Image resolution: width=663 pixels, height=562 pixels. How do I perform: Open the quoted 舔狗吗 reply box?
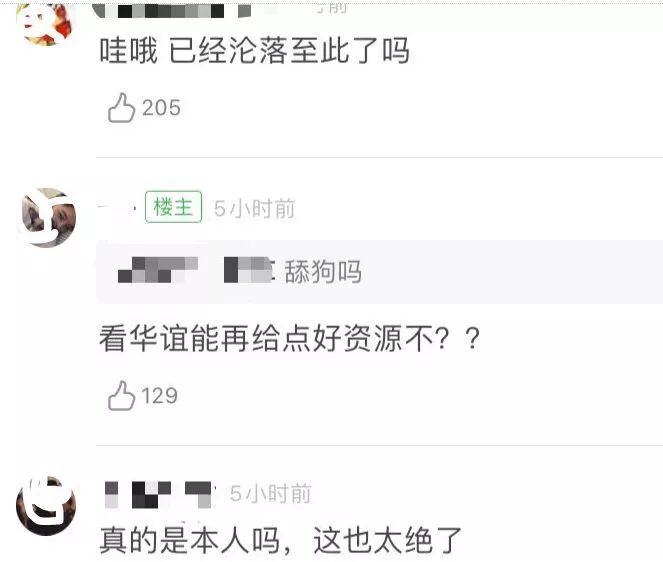[x=379, y=272]
